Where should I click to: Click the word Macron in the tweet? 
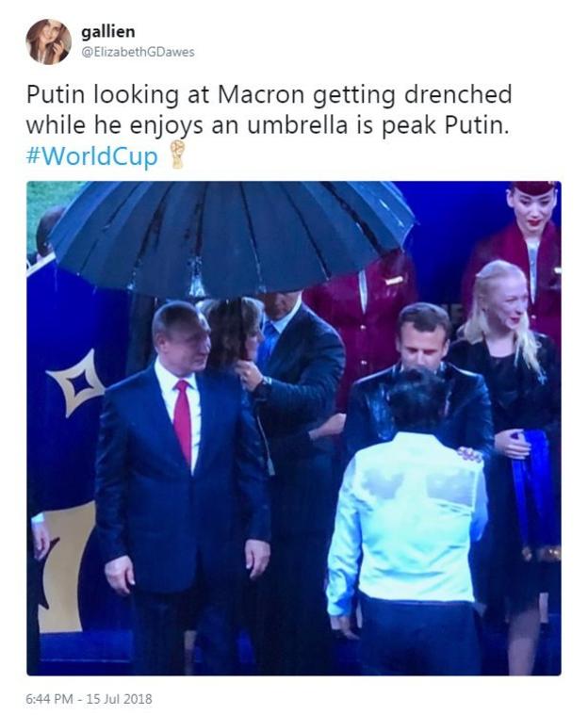pos(261,94)
